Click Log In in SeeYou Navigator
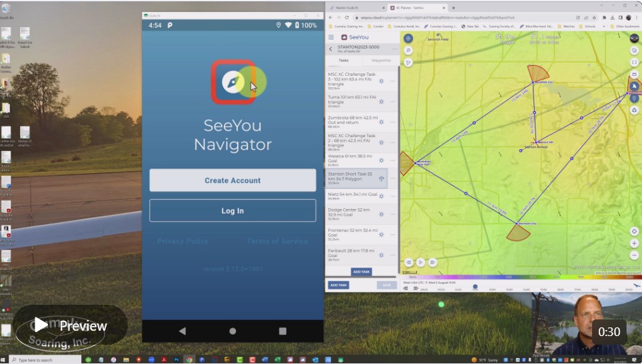 [232, 211]
